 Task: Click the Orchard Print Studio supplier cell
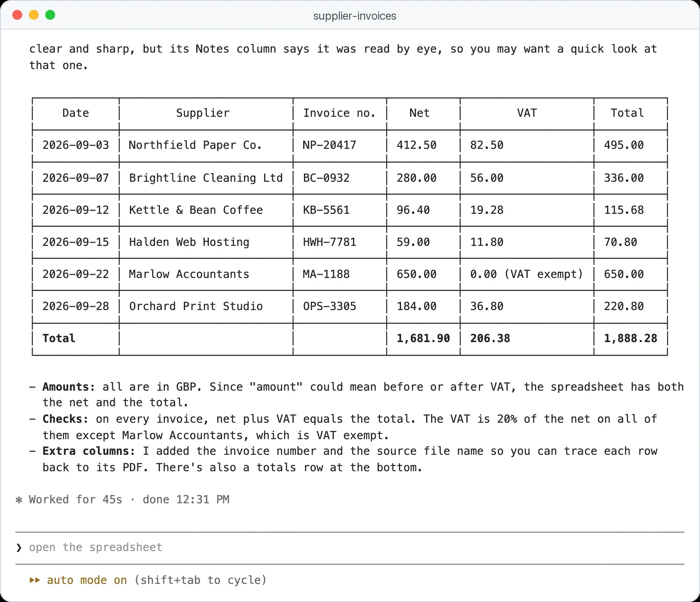196,306
